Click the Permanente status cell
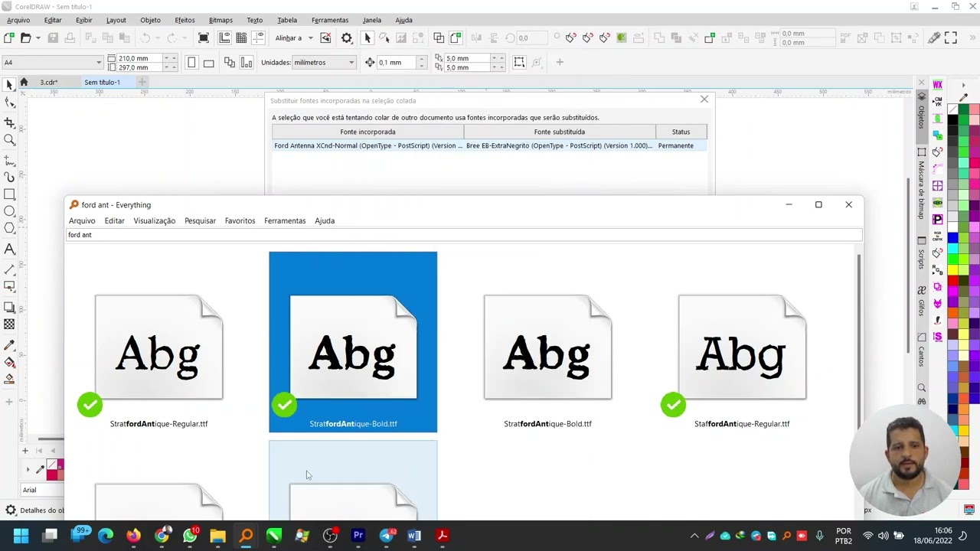 click(675, 145)
